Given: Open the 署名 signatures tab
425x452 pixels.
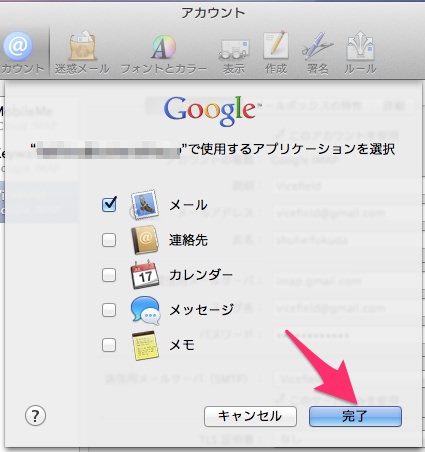Looking at the screenshot, I should (317, 53).
